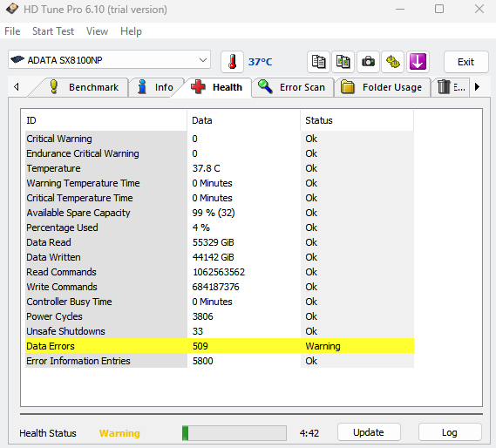Open the Help menu

tap(131, 31)
